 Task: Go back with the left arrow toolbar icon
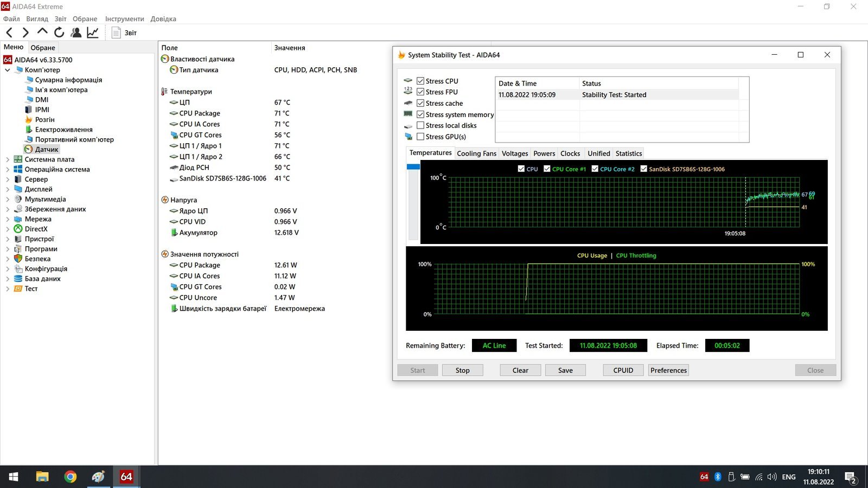pyautogui.click(x=9, y=33)
